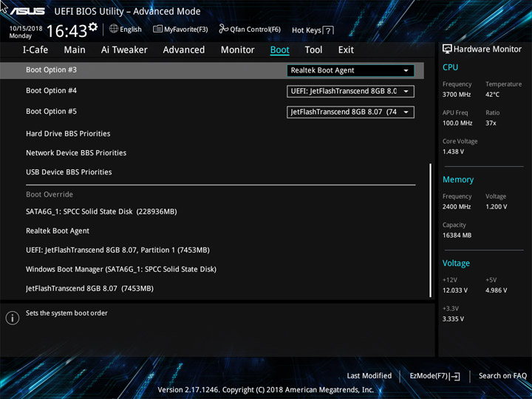Open Network Device BBS Priorities

point(76,153)
